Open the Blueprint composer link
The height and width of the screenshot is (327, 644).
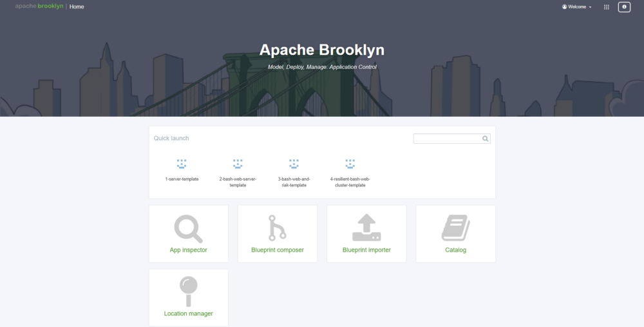click(278, 250)
